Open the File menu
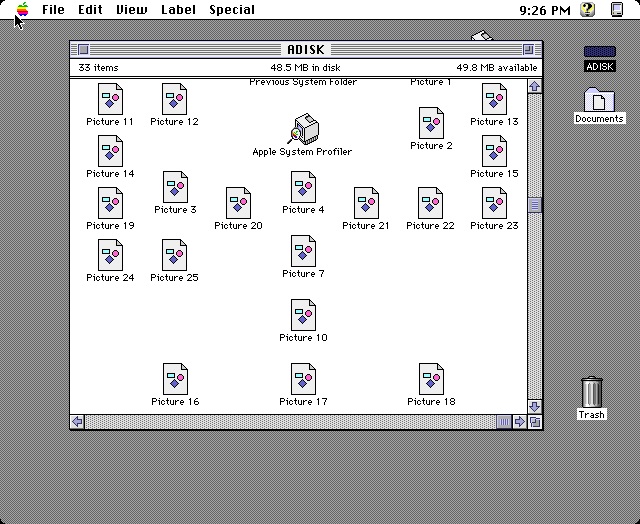The height and width of the screenshot is (524, 640). (x=53, y=9)
